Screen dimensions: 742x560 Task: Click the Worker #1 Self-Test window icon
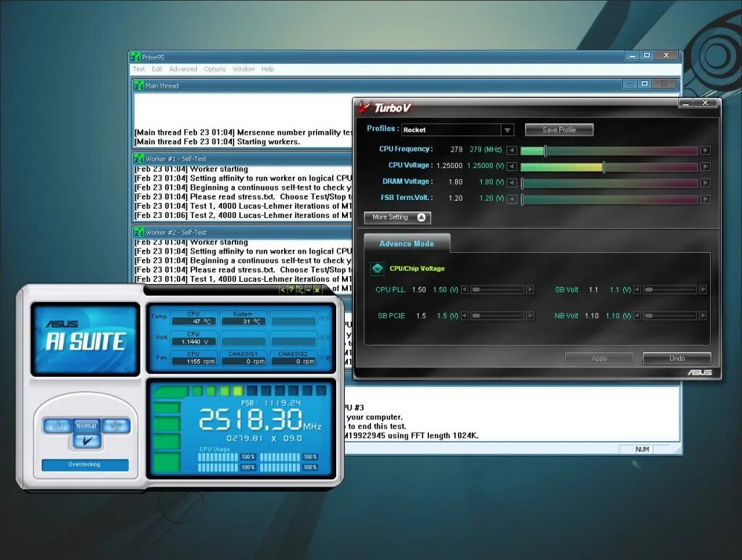point(138,159)
